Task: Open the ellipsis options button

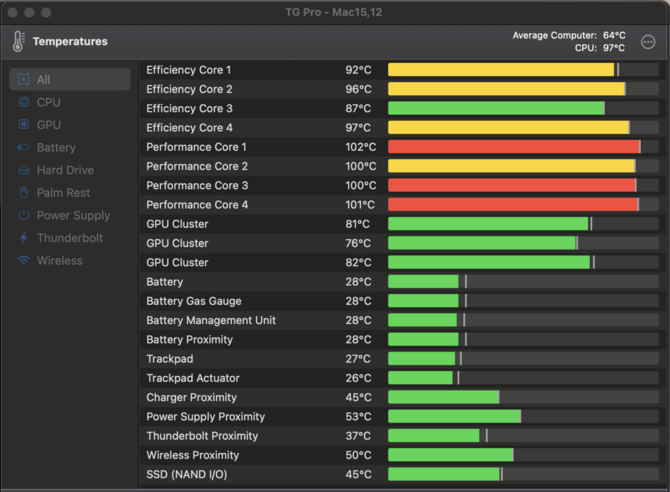Action: [648, 42]
